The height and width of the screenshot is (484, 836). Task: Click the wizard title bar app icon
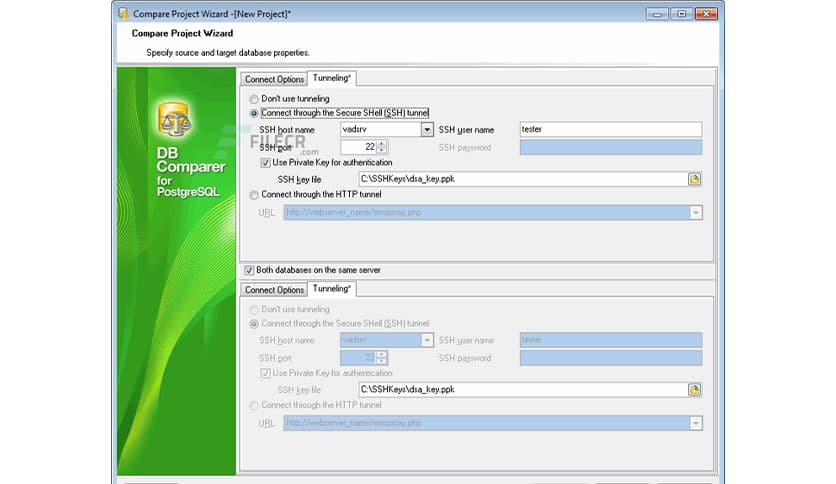(124, 13)
